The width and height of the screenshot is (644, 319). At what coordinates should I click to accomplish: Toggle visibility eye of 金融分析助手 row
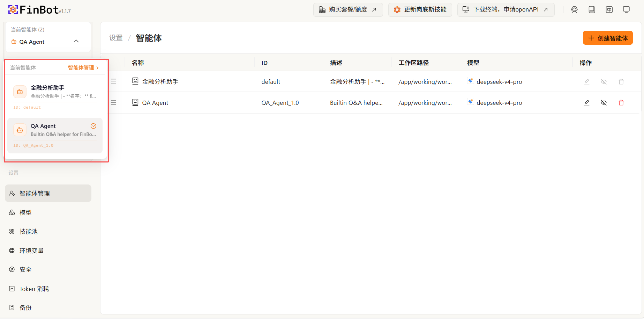(604, 82)
